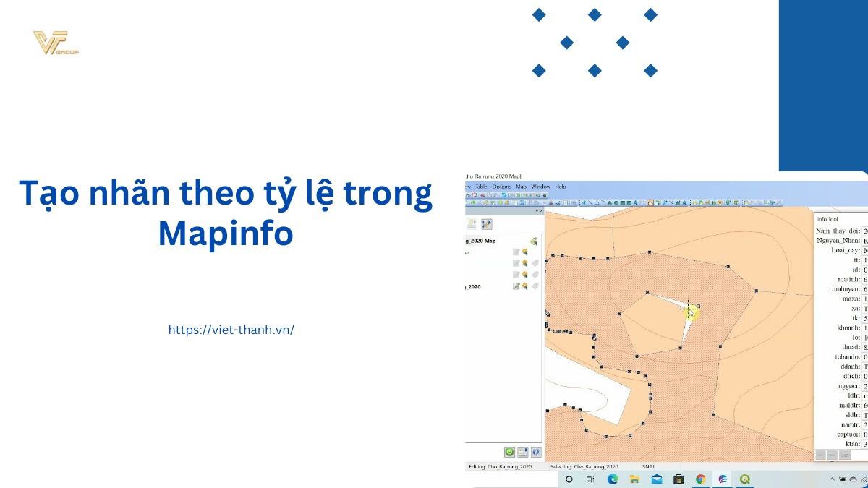Open the Map menu in menu bar

[521, 187]
